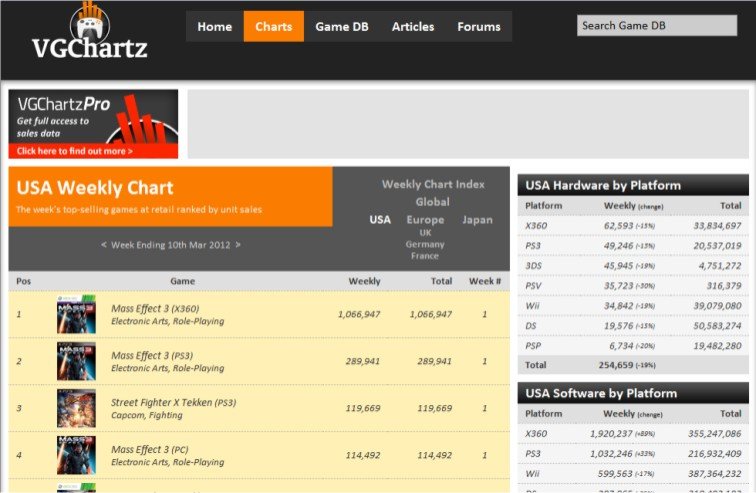Click X360 row in Software table
The height and width of the screenshot is (493, 756).
[x=633, y=434]
